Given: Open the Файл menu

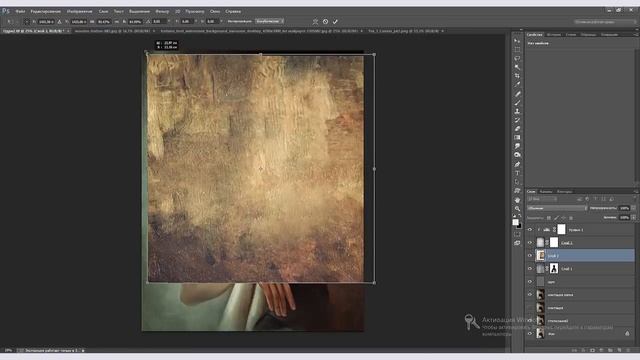Looking at the screenshot, I should pyautogui.click(x=20, y=11).
